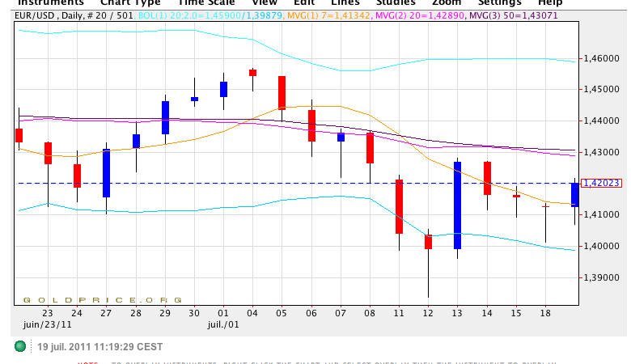Open the Instruments menu
The image size is (631, 364).
50,3
